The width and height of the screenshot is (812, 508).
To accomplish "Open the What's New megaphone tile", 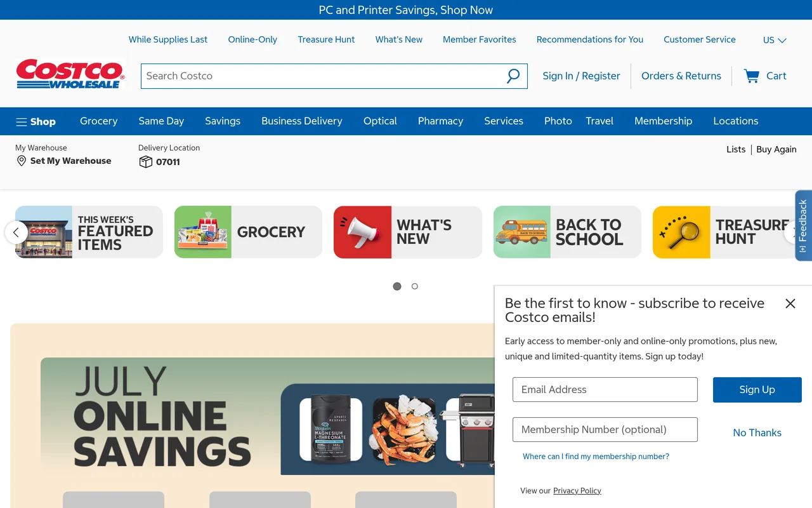I will pyautogui.click(x=408, y=232).
